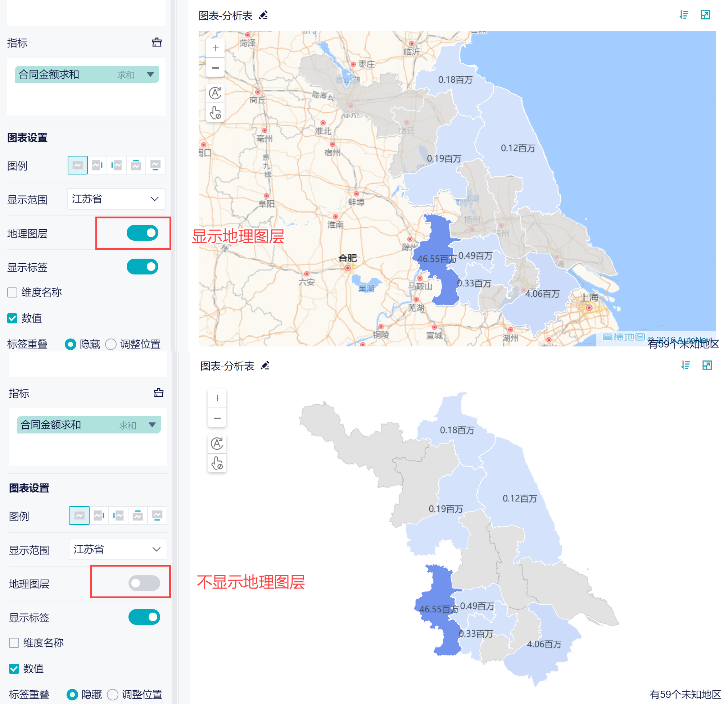The image size is (728, 704).
Task: Uncheck 数值 in the bottom panel
Action: pyautogui.click(x=14, y=669)
